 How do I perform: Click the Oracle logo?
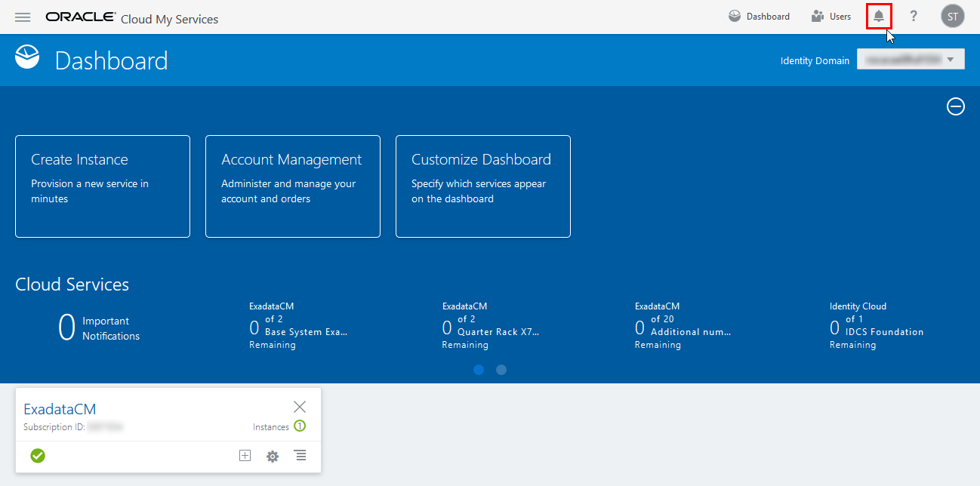click(81, 17)
